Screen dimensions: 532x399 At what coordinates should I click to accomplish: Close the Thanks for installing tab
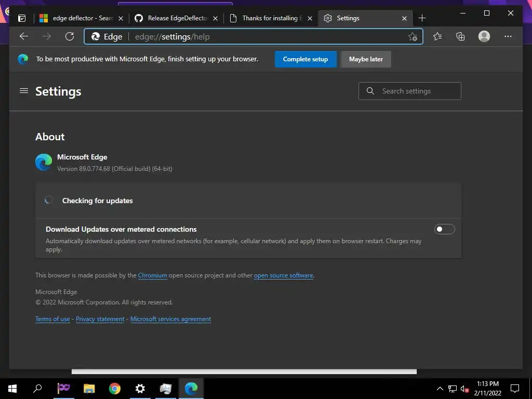(310, 18)
